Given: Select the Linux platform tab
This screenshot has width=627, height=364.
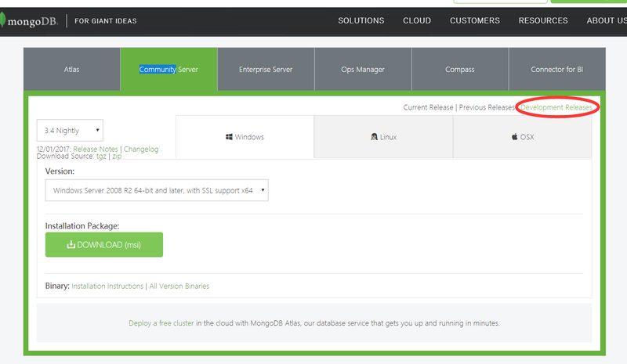Looking at the screenshot, I should 383,137.
